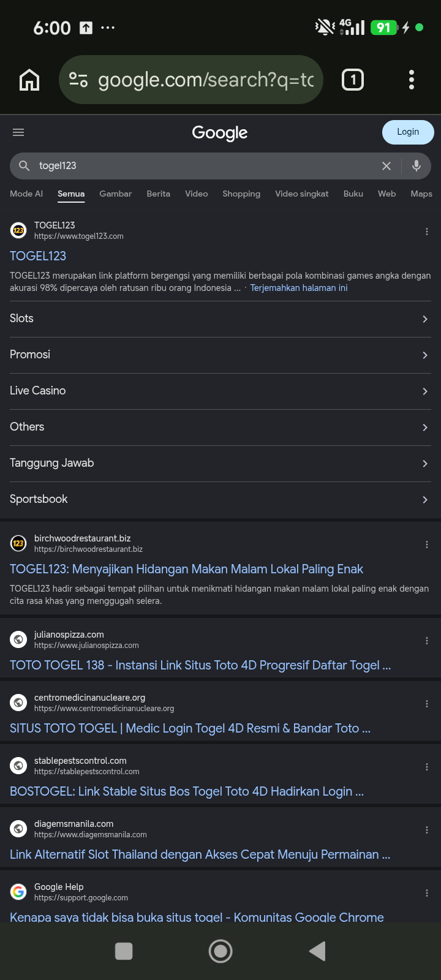
Task: Open the Google hamburger menu
Action: tap(18, 132)
